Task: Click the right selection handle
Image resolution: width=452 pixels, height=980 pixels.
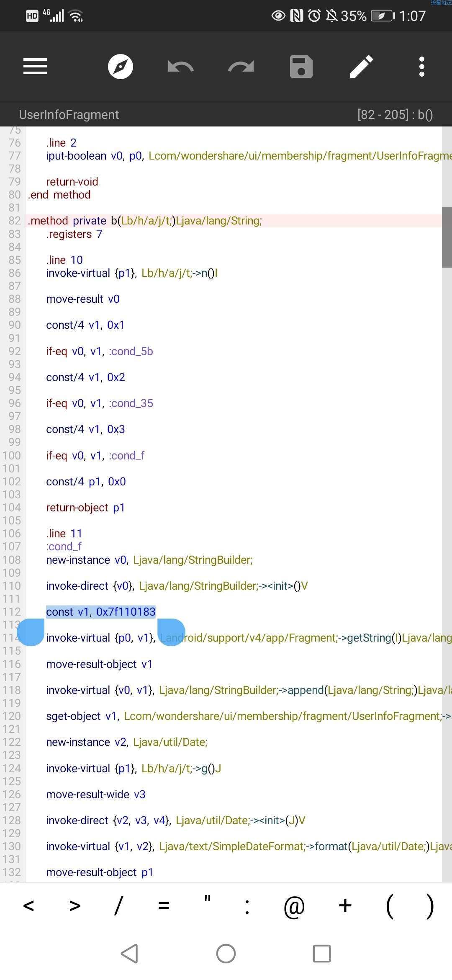Action: tap(171, 632)
